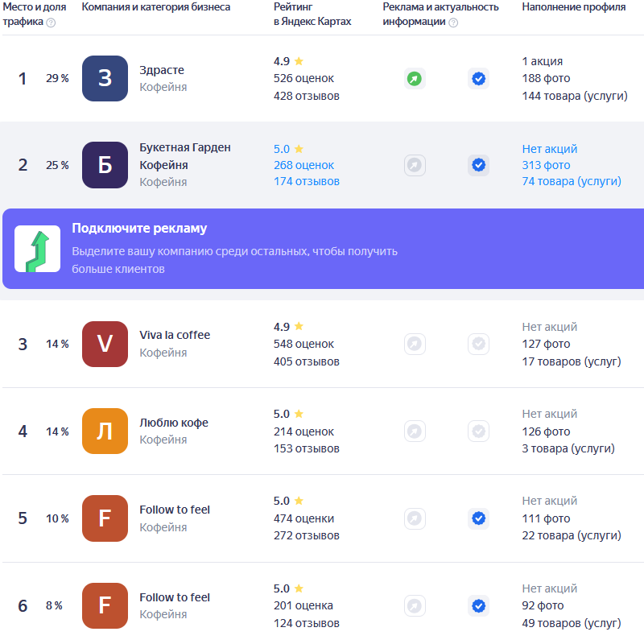The width and height of the screenshot is (644, 644).
Task: Click the grey verification badge for Люблю кофе
Action: [478, 431]
